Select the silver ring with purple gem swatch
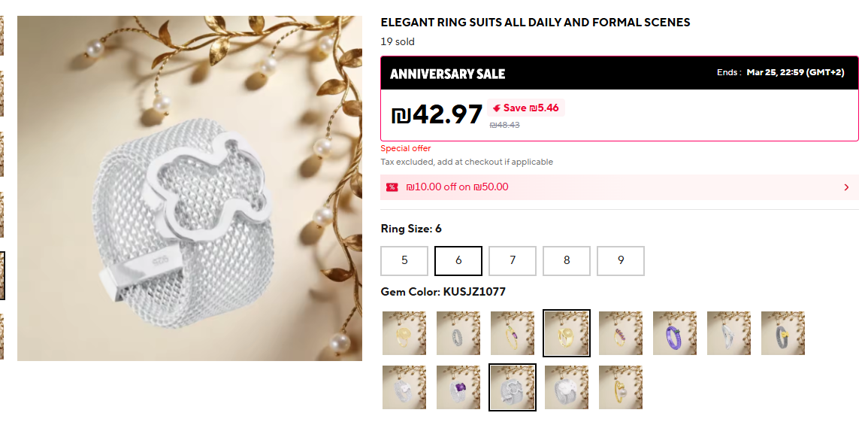This screenshot has height=425, width=868. [x=458, y=387]
